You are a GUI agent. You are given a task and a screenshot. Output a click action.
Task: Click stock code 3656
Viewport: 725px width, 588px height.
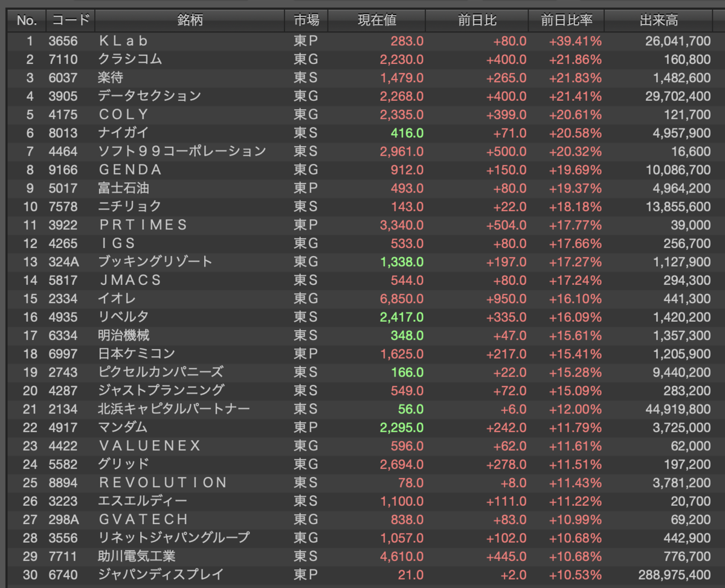63,41
